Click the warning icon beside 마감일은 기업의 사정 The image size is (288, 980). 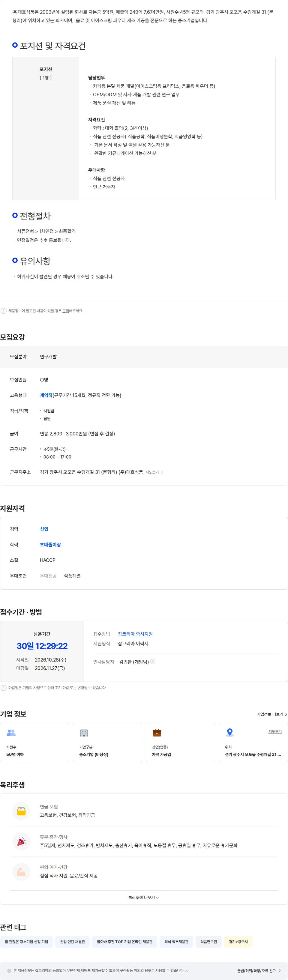(3, 688)
